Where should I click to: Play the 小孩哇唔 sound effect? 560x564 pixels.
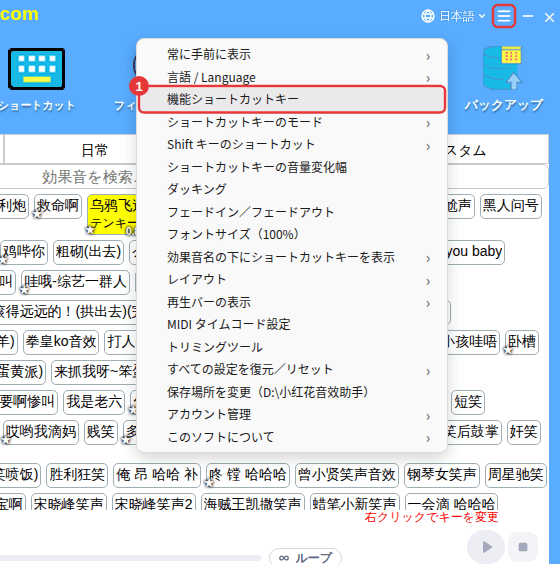tap(473, 342)
